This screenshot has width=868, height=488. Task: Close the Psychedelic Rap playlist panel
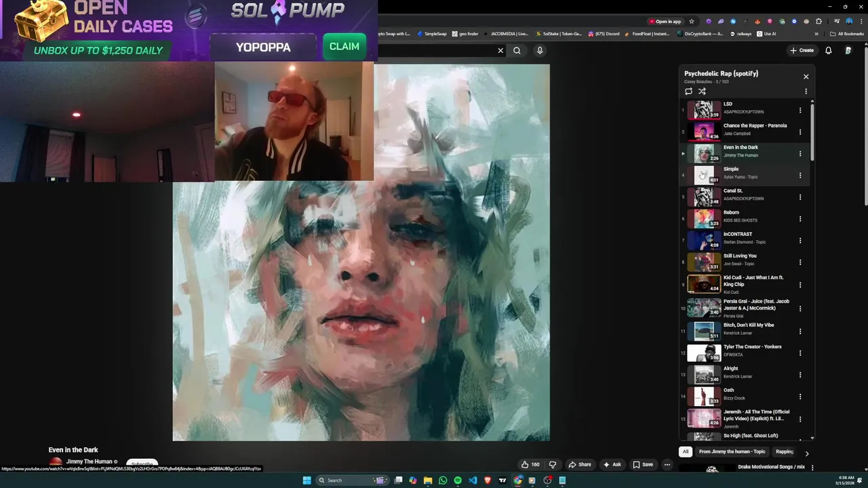click(806, 77)
